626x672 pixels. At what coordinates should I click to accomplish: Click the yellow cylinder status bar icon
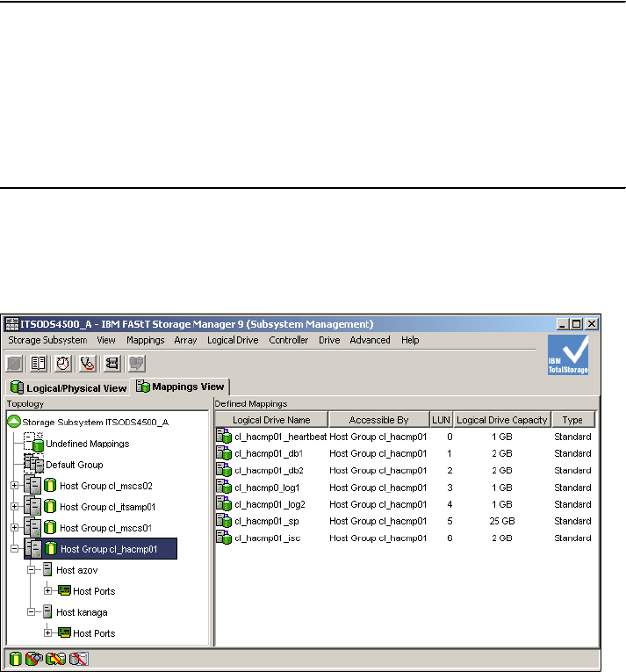[16, 659]
